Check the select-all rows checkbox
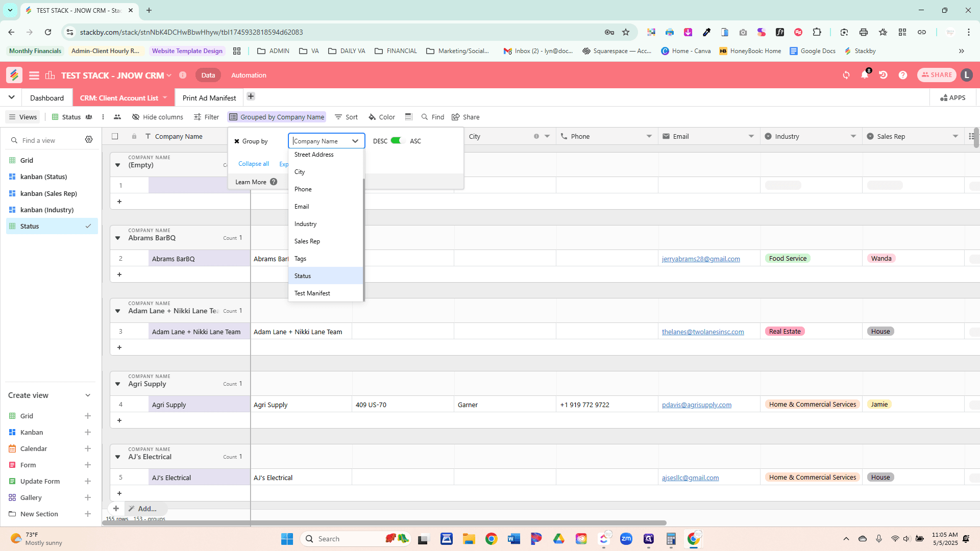The height and width of the screenshot is (551, 980). 115,136
